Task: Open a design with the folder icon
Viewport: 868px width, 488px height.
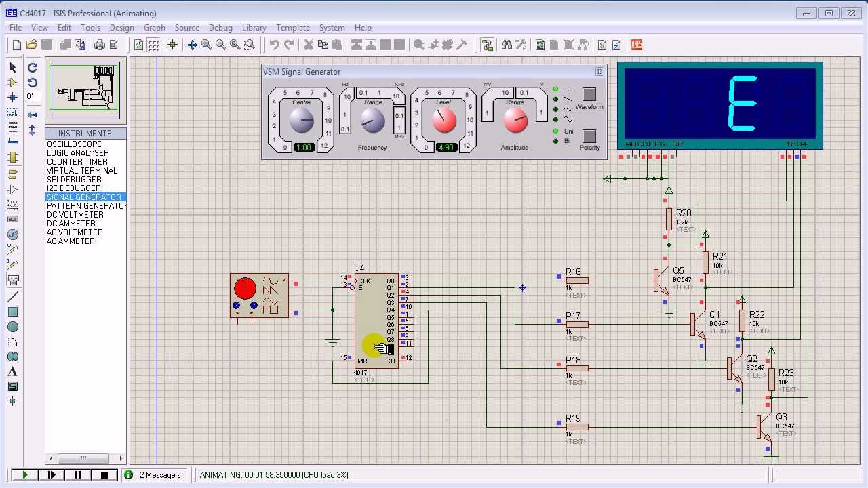Action: click(32, 45)
